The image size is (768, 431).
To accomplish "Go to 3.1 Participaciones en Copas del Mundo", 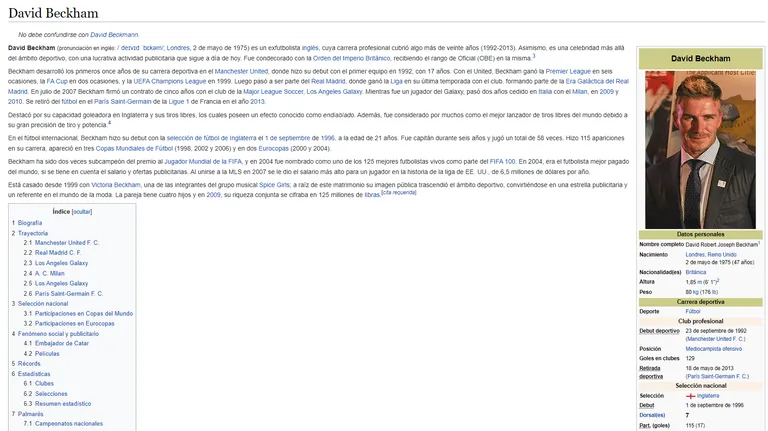I will point(84,313).
